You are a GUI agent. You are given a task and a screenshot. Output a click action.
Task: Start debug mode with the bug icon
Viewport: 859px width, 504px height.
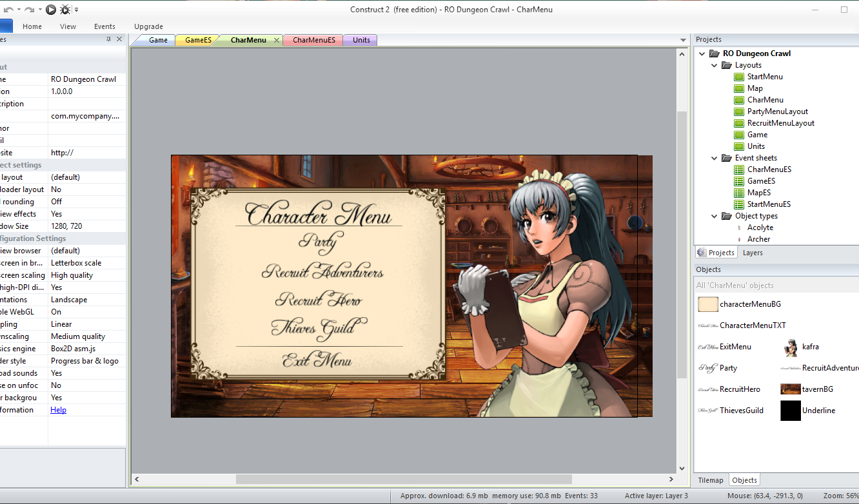click(x=65, y=10)
